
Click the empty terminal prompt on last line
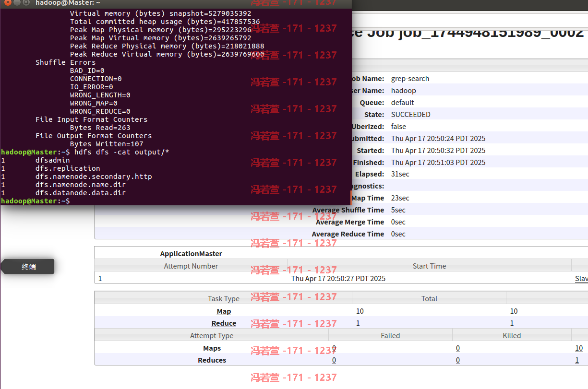point(36,201)
